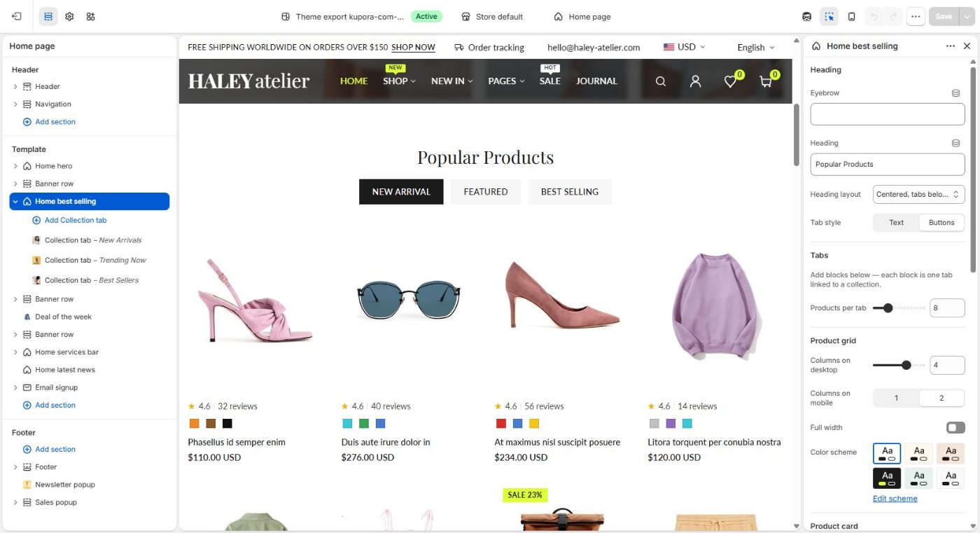The height and width of the screenshot is (533, 980).
Task: Open the shopping cart icon
Action: click(x=766, y=81)
